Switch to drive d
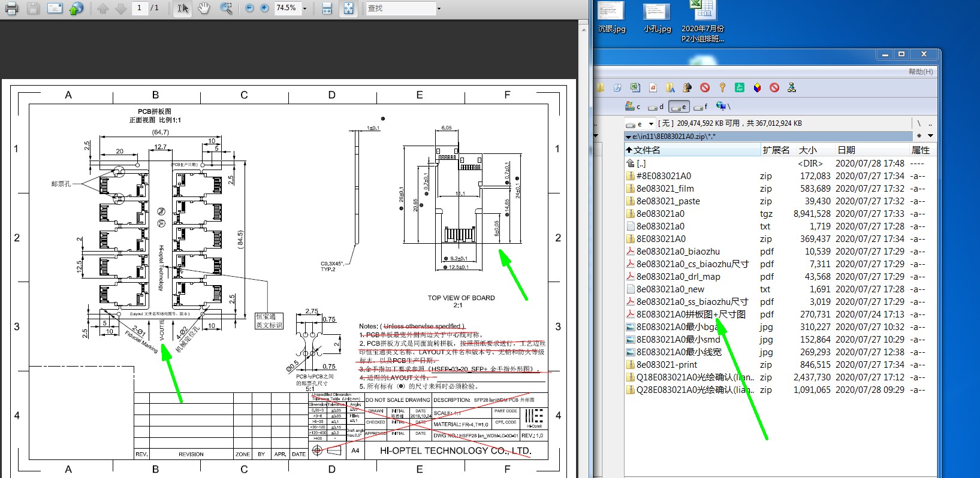 tap(656, 107)
